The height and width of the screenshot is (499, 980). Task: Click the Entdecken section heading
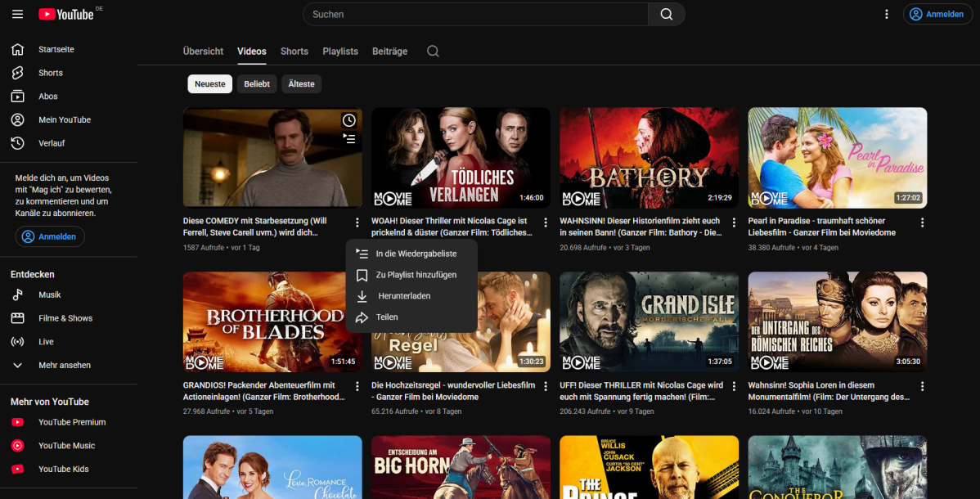[33, 275]
